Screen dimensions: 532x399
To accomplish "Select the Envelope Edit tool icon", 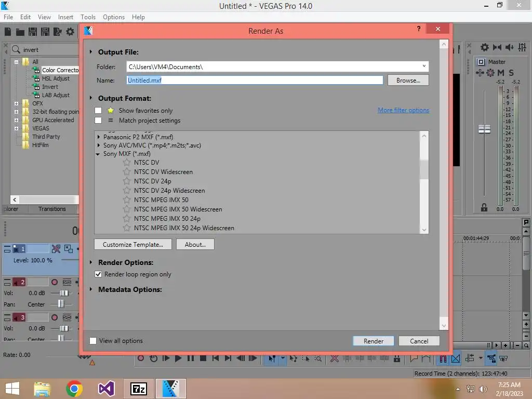I will point(293,358).
